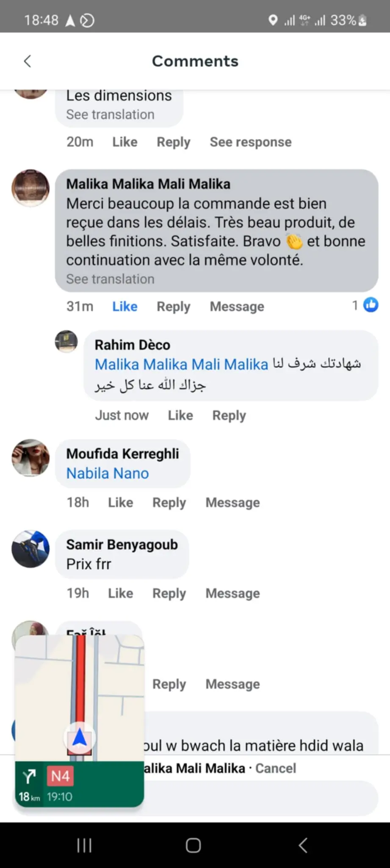Reply to Moufida Kerreghli's comment
This screenshot has width=390, height=868.
point(169,503)
